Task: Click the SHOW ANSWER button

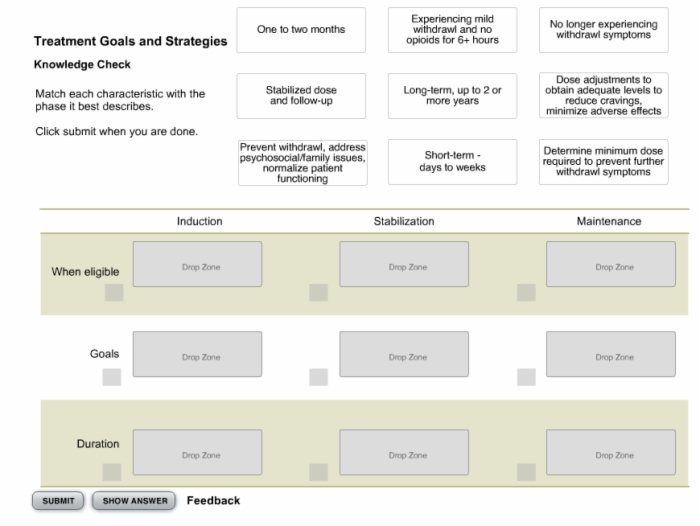Action: [134, 501]
